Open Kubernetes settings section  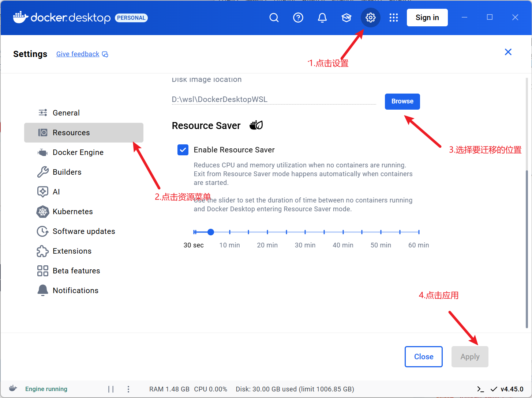coord(84,212)
